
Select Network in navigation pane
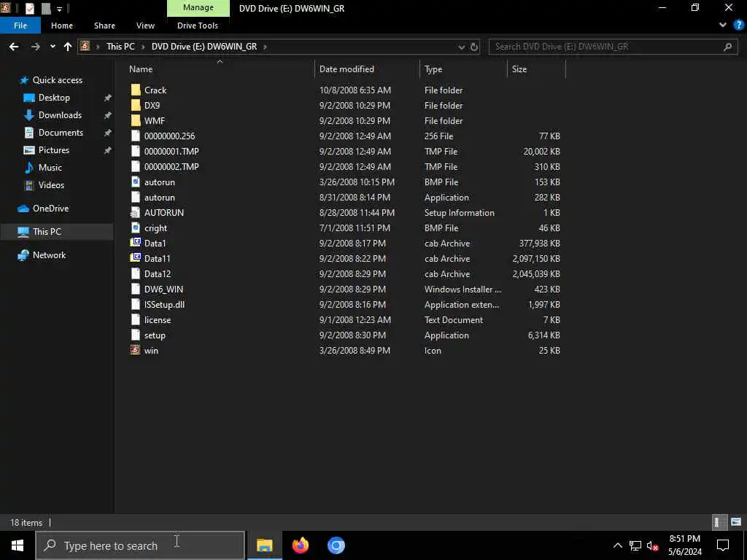click(x=49, y=255)
